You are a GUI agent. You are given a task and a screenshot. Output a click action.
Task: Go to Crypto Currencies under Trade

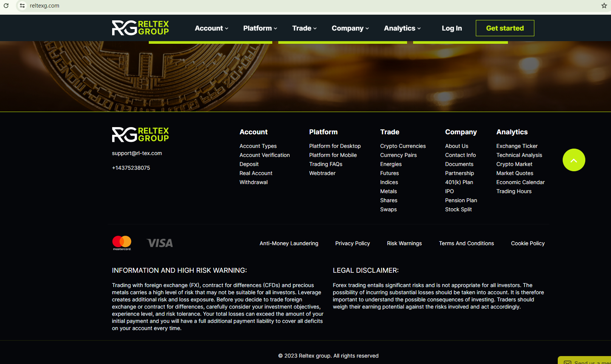click(403, 146)
